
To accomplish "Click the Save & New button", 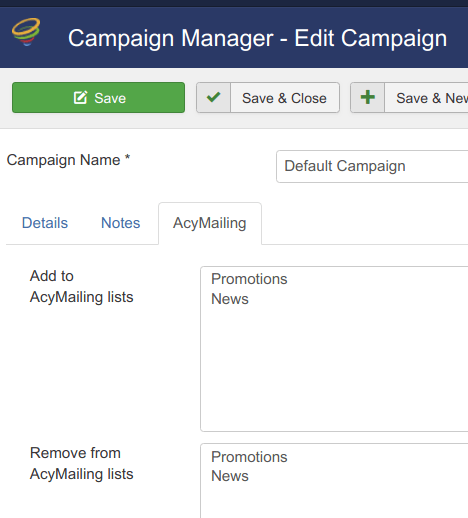I will coord(409,98).
